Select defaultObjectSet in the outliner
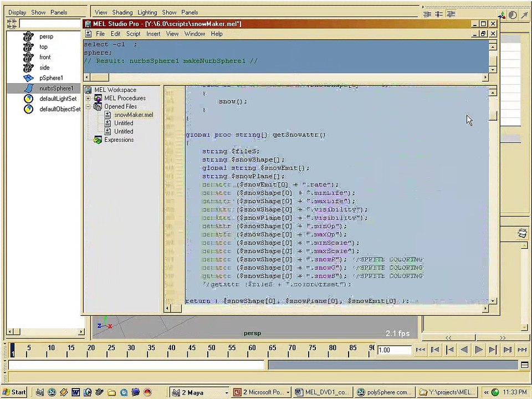The image size is (532, 399). [60, 109]
